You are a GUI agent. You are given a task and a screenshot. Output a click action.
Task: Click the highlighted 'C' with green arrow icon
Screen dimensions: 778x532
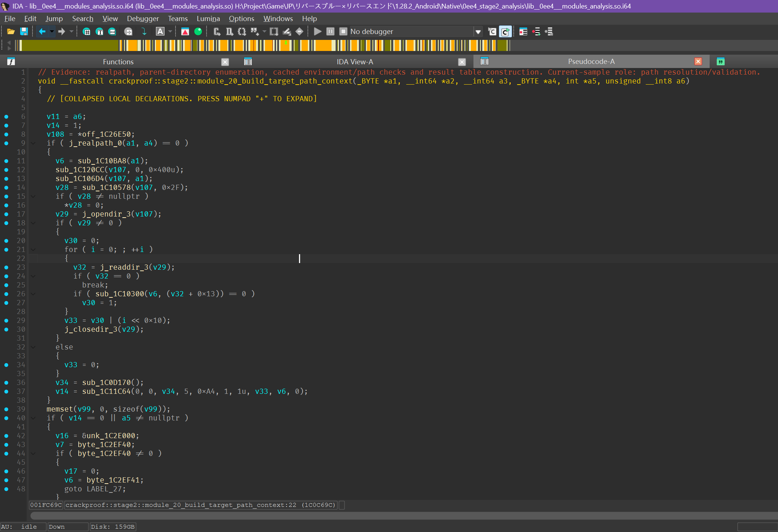[x=505, y=32]
